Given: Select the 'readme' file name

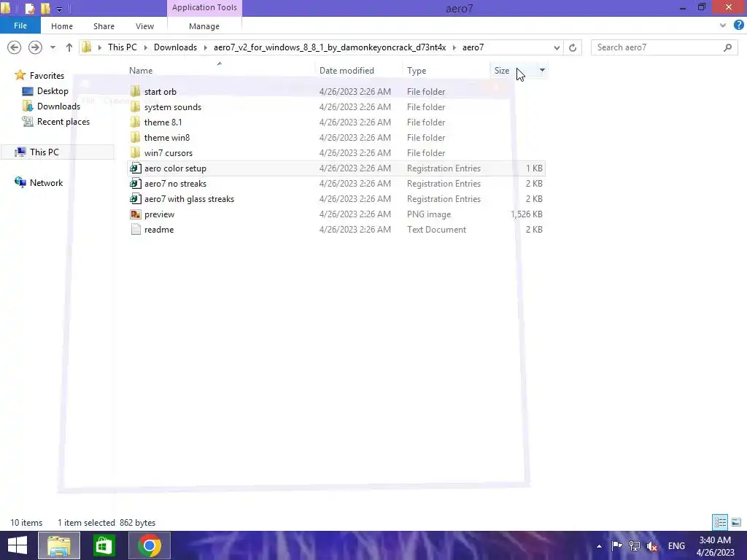Looking at the screenshot, I should [158, 230].
